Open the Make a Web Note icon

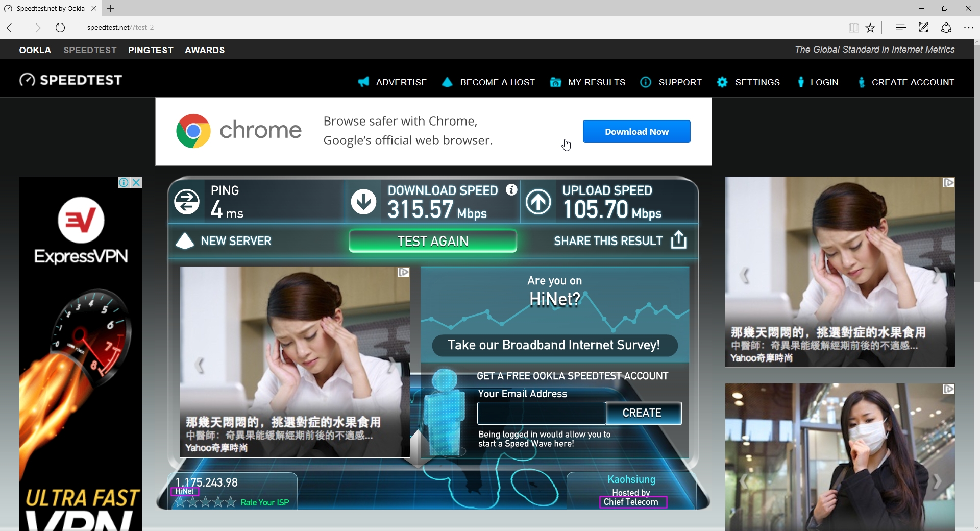click(923, 28)
